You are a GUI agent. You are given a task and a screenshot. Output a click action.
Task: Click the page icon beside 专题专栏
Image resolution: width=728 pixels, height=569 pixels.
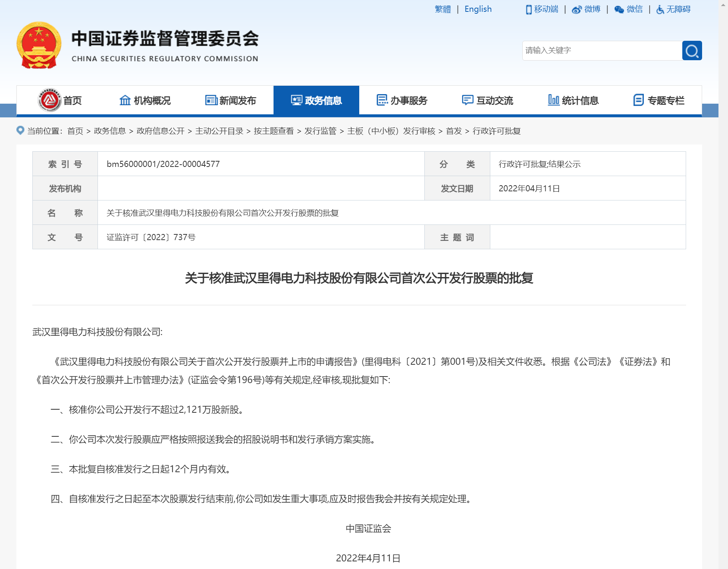639,100
